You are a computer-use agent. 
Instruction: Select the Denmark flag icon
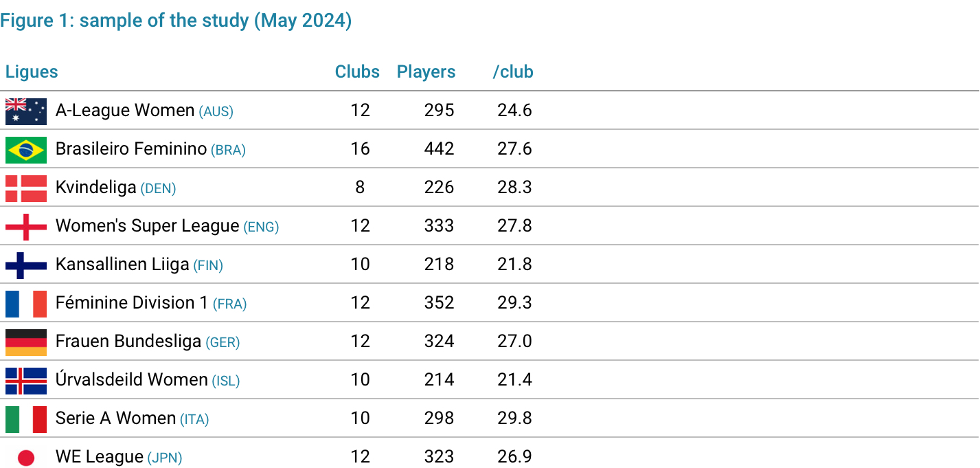(x=26, y=188)
